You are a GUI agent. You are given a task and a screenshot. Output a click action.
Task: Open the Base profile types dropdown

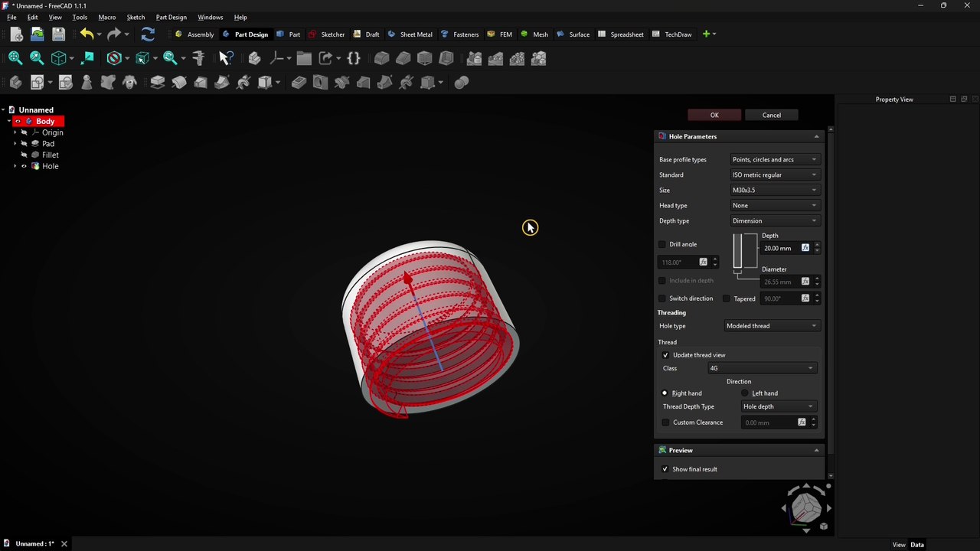pyautogui.click(x=775, y=159)
